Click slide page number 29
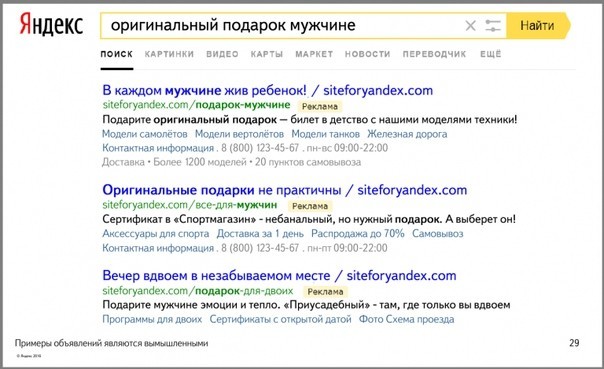Screen dimensions: 604x369 (x=574, y=343)
